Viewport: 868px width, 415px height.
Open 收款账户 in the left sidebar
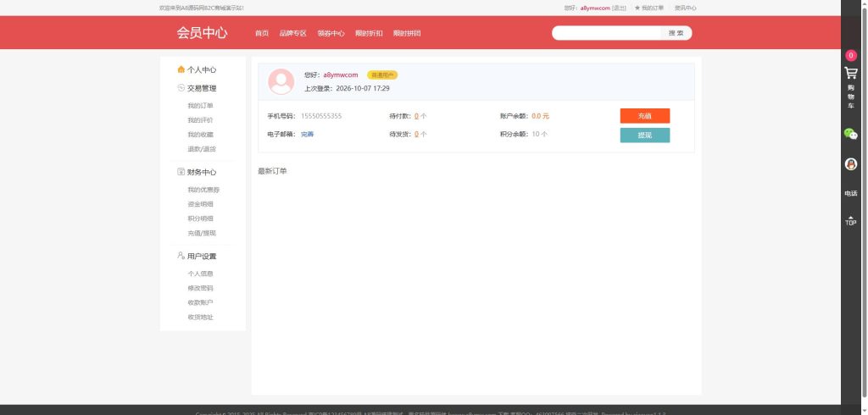pyautogui.click(x=200, y=302)
